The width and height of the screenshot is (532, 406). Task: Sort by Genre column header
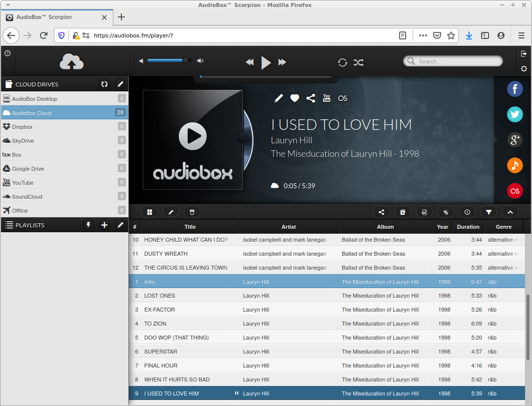point(504,227)
